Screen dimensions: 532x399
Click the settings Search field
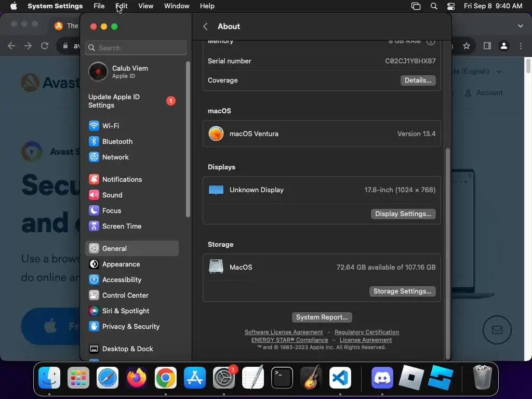click(x=136, y=48)
